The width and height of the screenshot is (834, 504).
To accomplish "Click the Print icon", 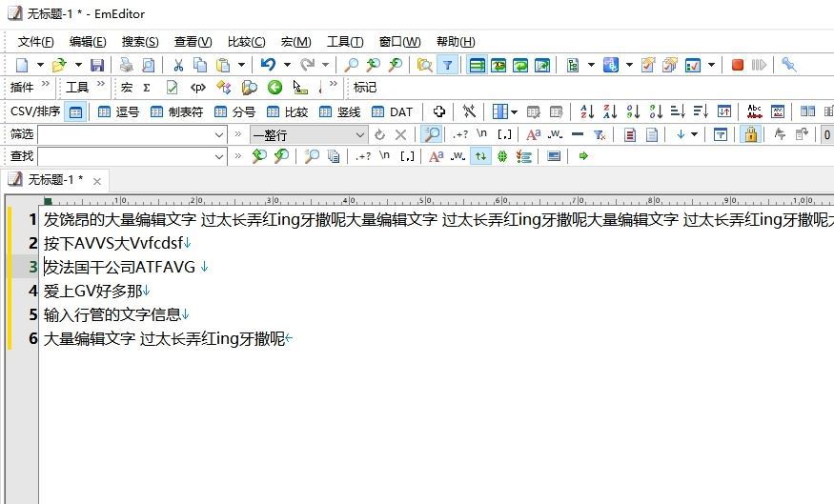I will (x=126, y=65).
